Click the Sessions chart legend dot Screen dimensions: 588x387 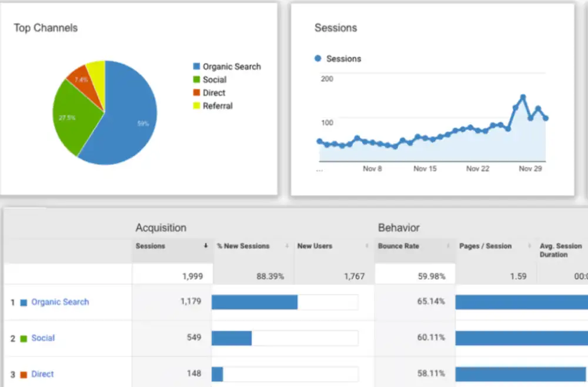click(318, 58)
